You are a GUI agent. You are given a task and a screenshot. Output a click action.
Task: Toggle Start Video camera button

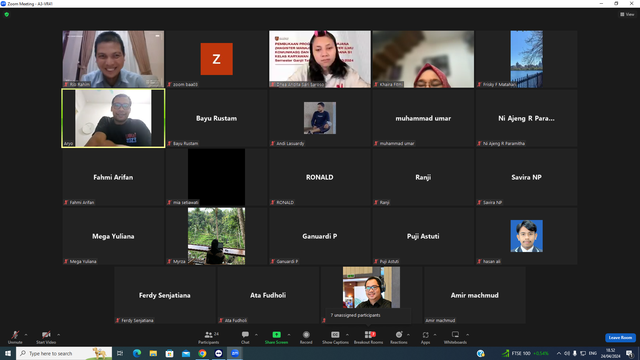click(x=46, y=337)
